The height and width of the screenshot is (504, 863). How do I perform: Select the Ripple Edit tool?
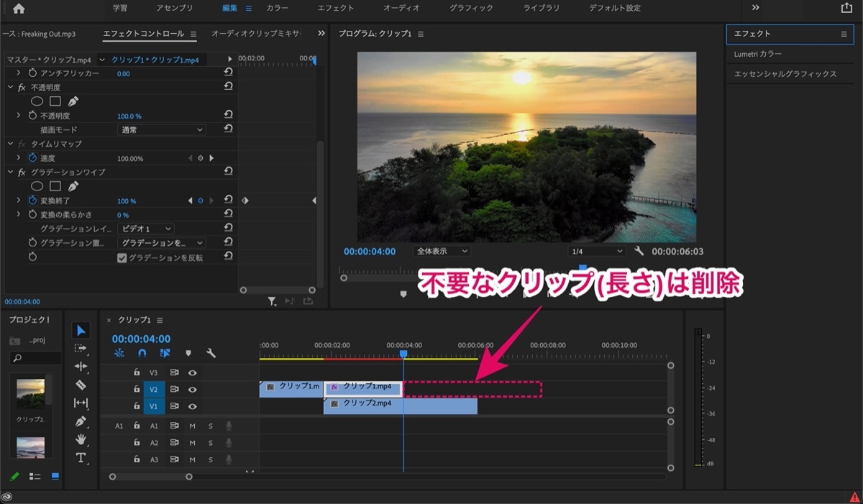81,367
